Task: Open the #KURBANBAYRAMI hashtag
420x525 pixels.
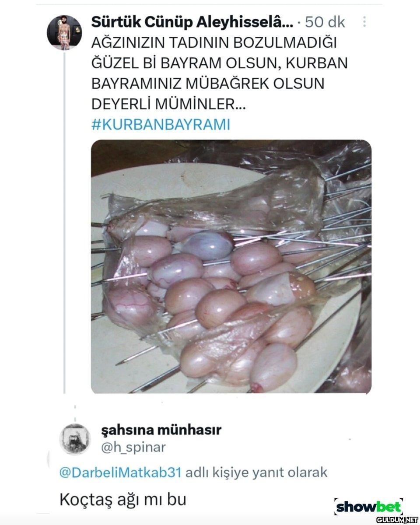Action: tap(161, 125)
